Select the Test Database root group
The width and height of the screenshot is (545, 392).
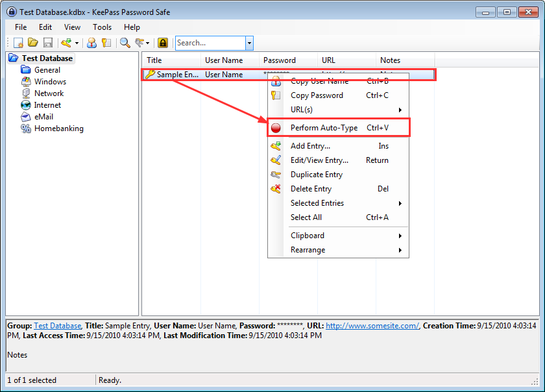coord(47,58)
